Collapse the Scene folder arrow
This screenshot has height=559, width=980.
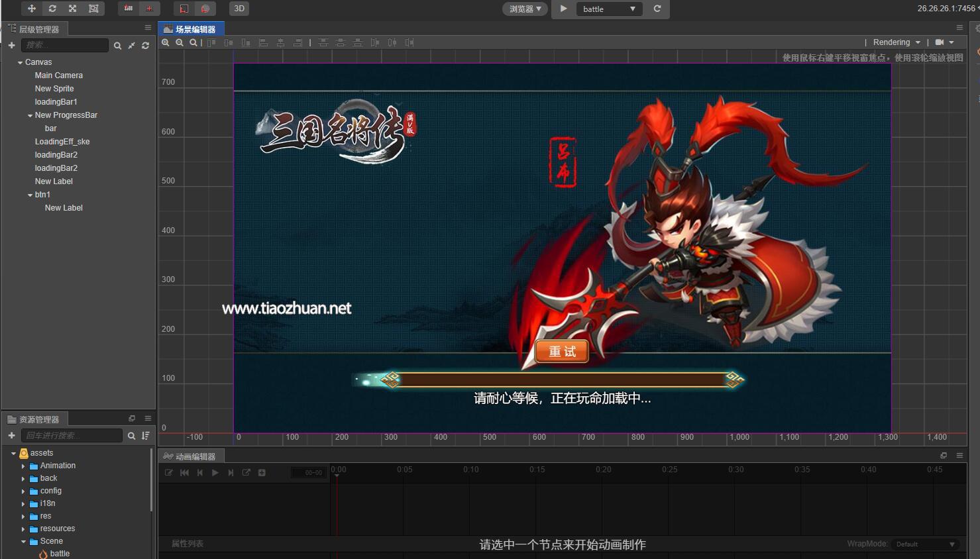(23, 542)
